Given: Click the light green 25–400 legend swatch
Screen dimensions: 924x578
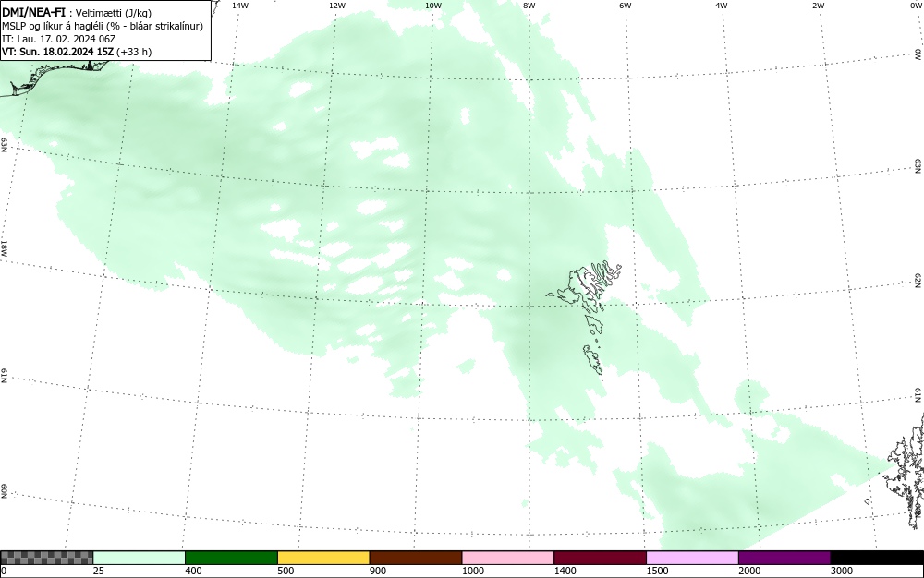Looking at the screenshot, I should [x=140, y=558].
